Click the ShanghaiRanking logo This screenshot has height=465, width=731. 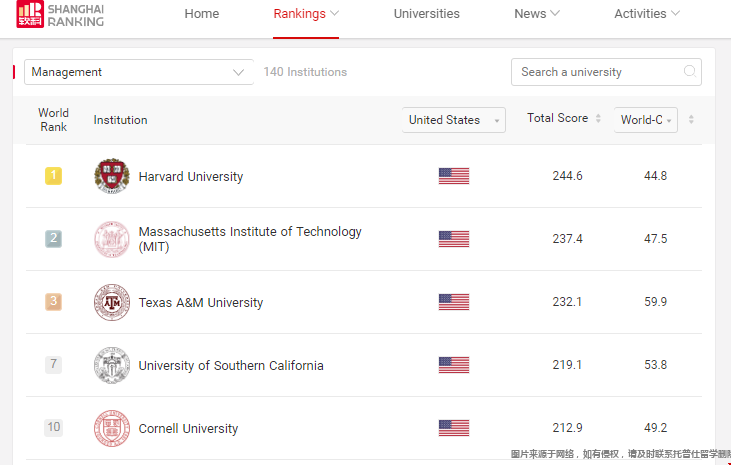click(x=60, y=14)
